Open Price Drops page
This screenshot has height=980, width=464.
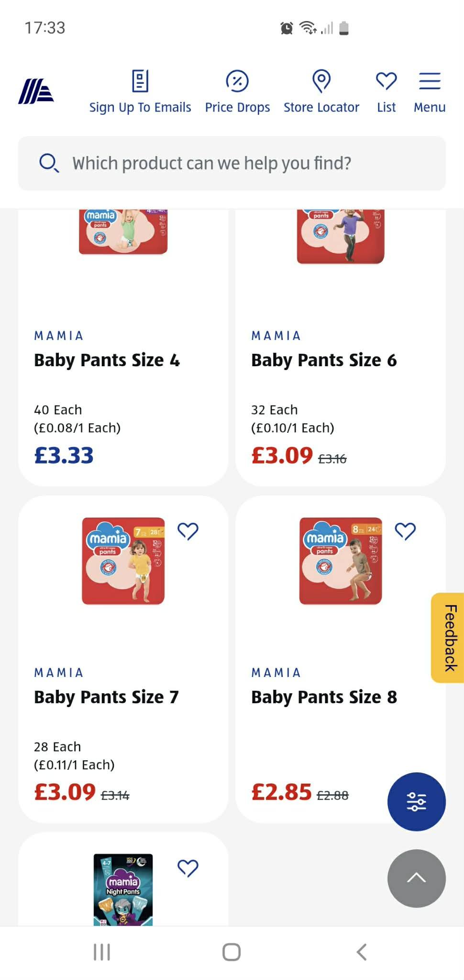237,92
